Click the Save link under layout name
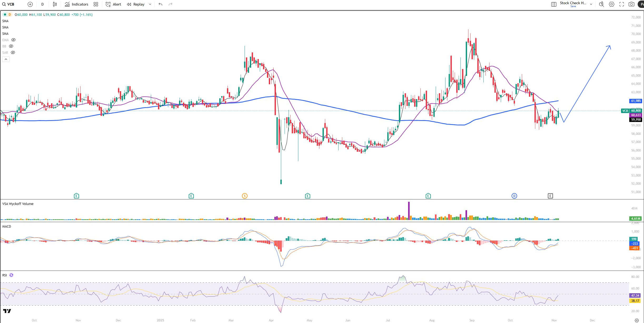644x323 pixels. tap(573, 6)
